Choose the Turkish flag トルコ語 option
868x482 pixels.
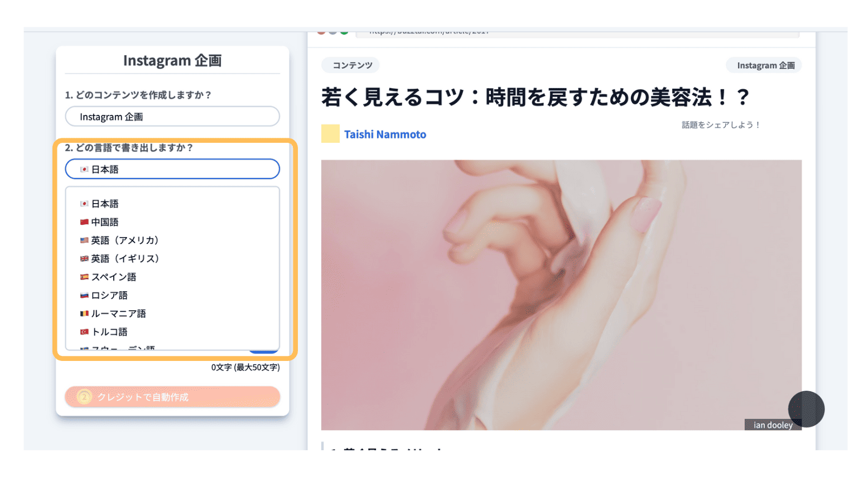point(172,332)
